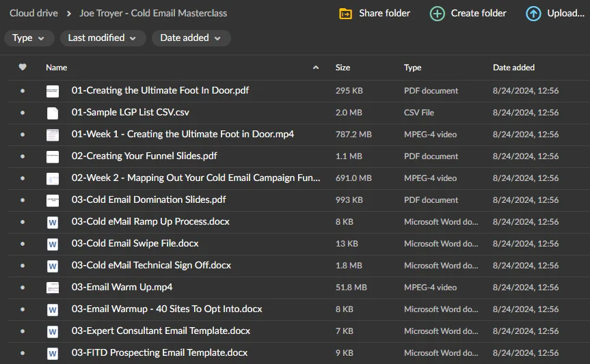
Task: Click the breadcrumb chevron after Cloud drive
Action: point(69,14)
